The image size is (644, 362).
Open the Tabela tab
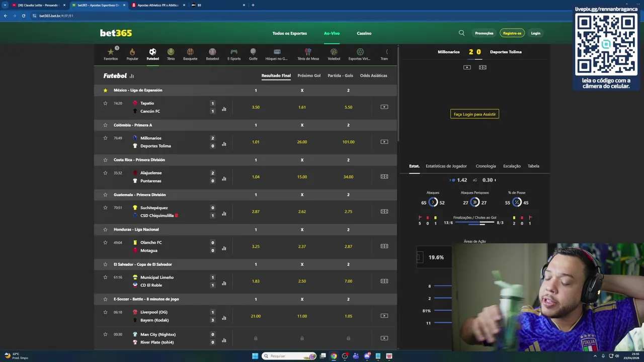pos(533,166)
